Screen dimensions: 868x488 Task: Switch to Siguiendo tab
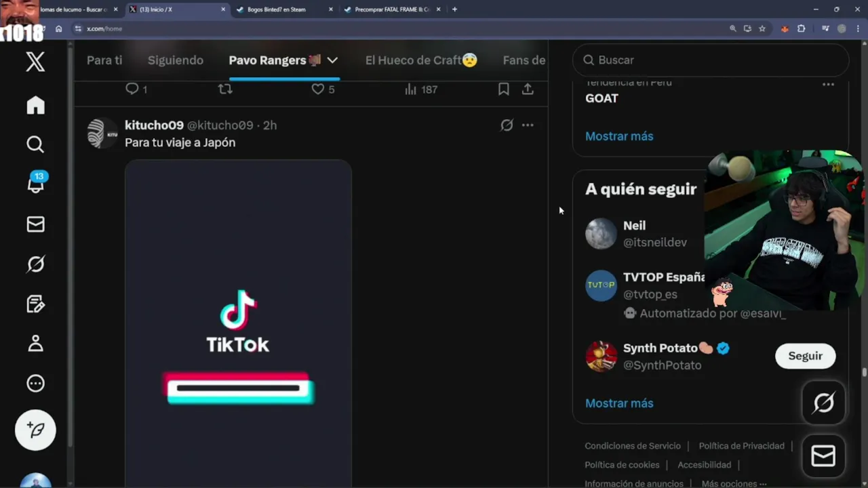[x=176, y=60]
